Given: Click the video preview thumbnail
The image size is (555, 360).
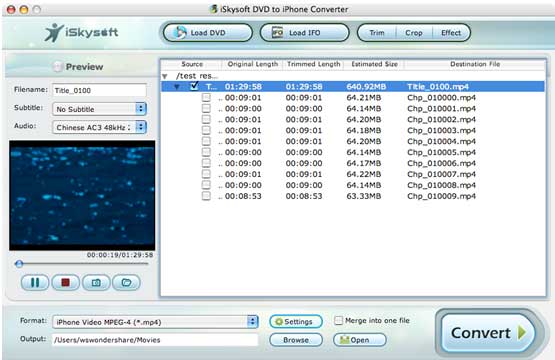Looking at the screenshot, I should 82,196.
